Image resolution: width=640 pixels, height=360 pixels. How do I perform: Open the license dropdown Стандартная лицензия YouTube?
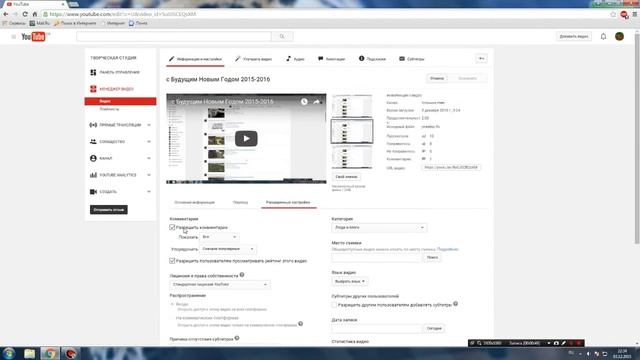tap(220, 284)
